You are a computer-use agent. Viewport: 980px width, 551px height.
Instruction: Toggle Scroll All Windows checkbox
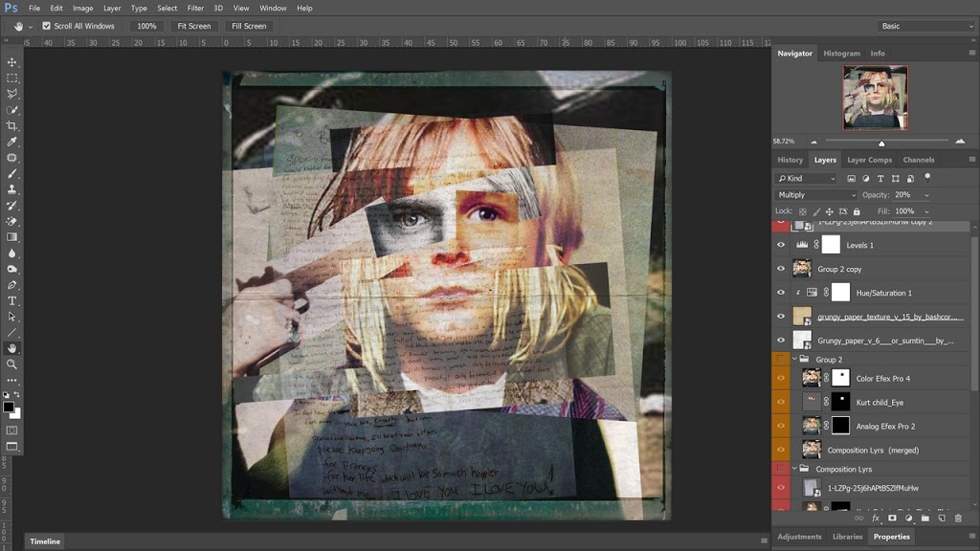tap(46, 26)
